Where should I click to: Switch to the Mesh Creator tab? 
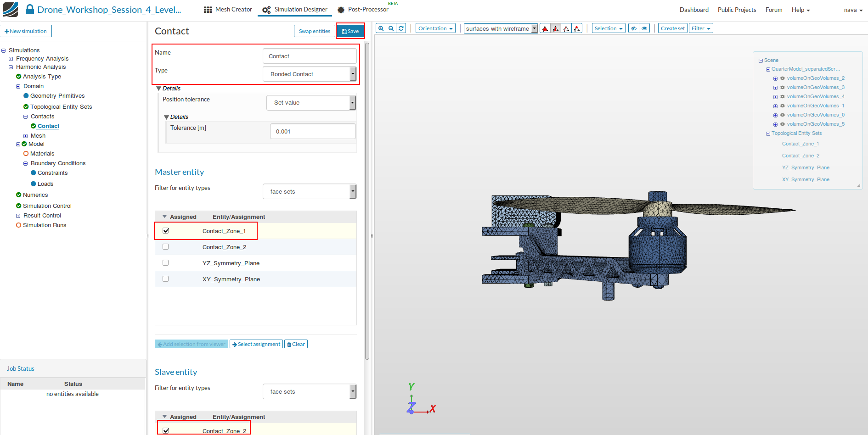(x=228, y=10)
